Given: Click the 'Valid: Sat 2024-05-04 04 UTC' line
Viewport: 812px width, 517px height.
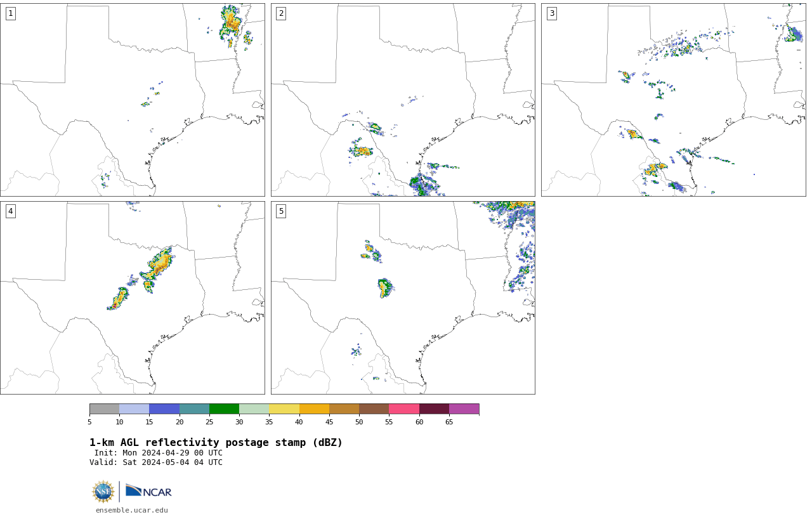Looking at the screenshot, I should (156, 462).
